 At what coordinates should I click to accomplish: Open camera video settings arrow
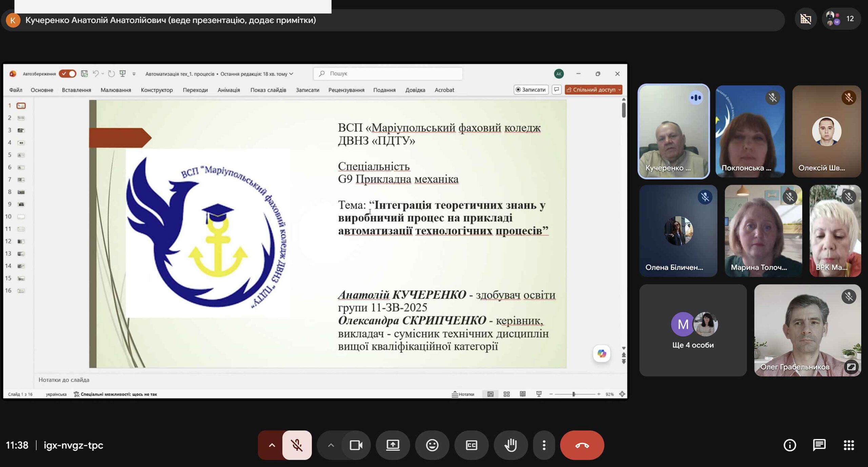coord(331,445)
